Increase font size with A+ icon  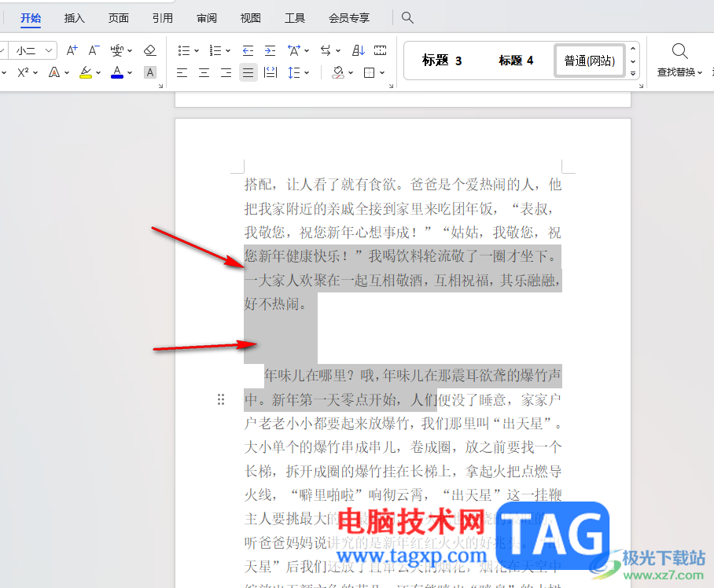(72, 50)
